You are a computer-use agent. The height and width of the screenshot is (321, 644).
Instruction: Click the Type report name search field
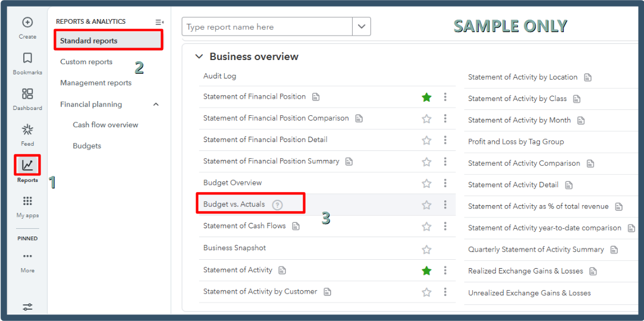pos(267,27)
